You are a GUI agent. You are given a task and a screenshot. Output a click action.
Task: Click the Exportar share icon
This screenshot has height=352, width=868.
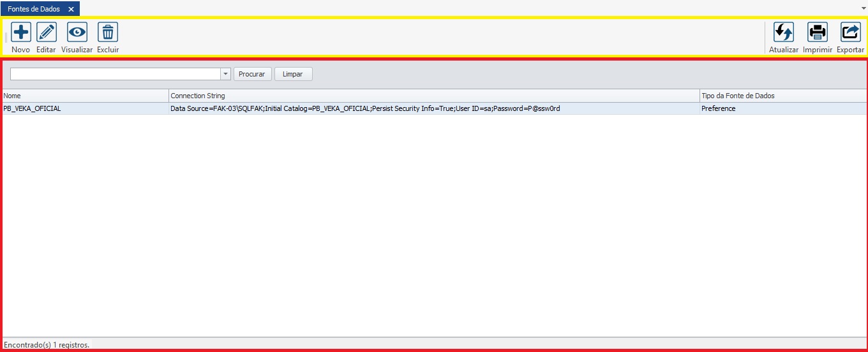(x=850, y=32)
